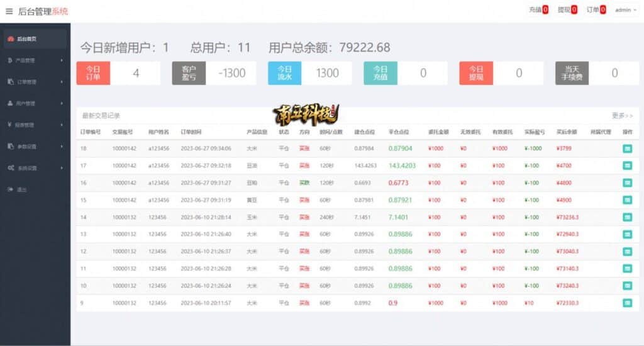Screen dimensions: 644x346
Task: Follow the 更多>> link
Action: pos(622,116)
